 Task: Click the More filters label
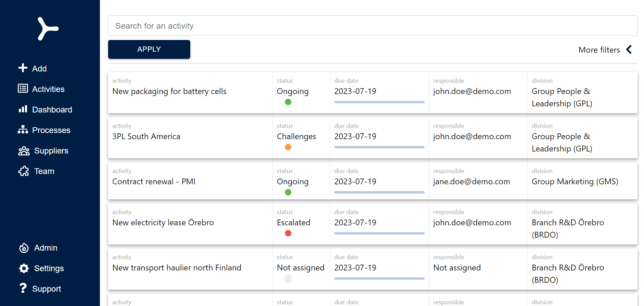coord(599,50)
